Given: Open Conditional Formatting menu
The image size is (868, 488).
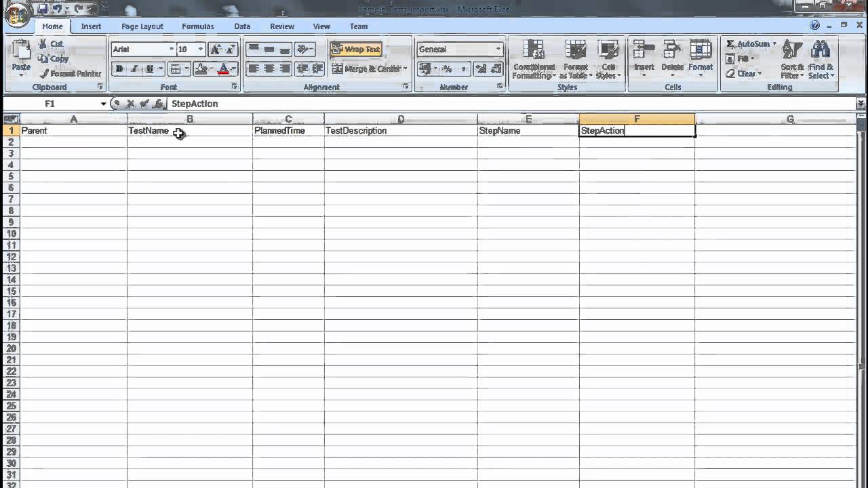Looking at the screenshot, I should (534, 59).
